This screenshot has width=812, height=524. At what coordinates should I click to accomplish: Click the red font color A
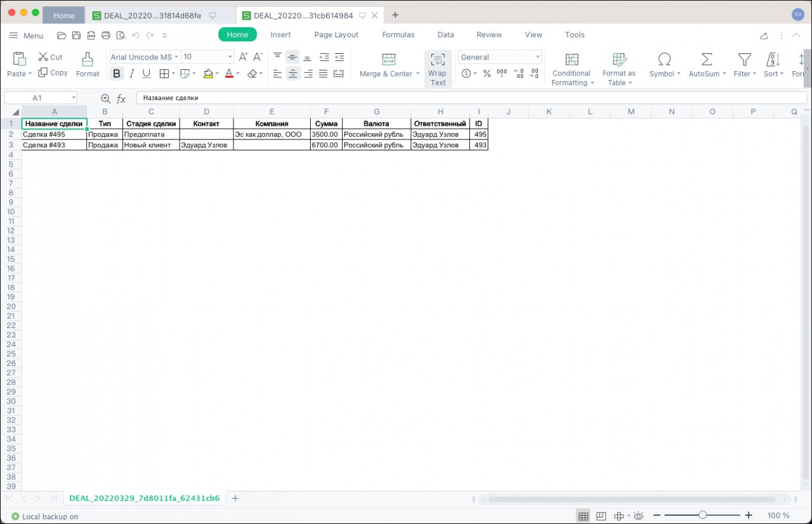(x=229, y=74)
